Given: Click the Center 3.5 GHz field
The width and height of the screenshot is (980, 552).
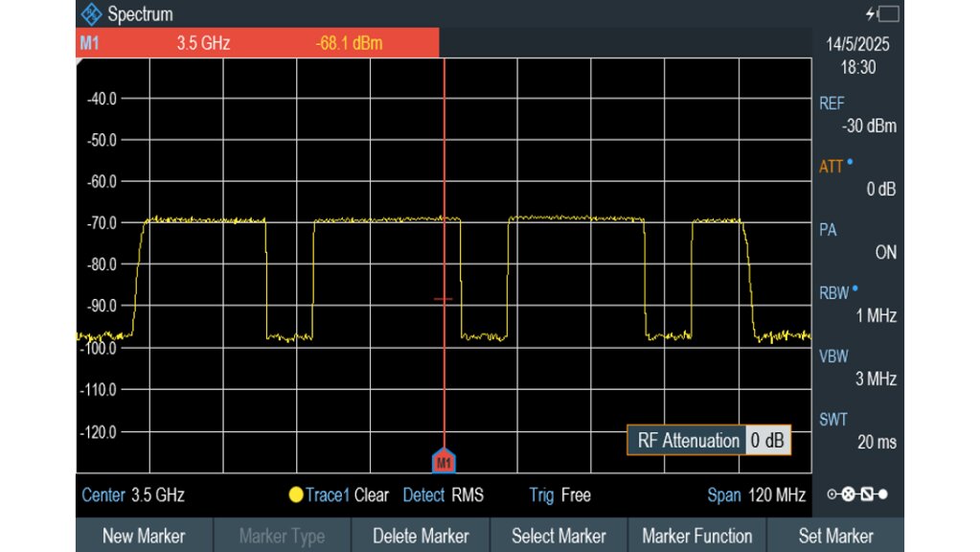Looking at the screenshot, I should [132, 495].
